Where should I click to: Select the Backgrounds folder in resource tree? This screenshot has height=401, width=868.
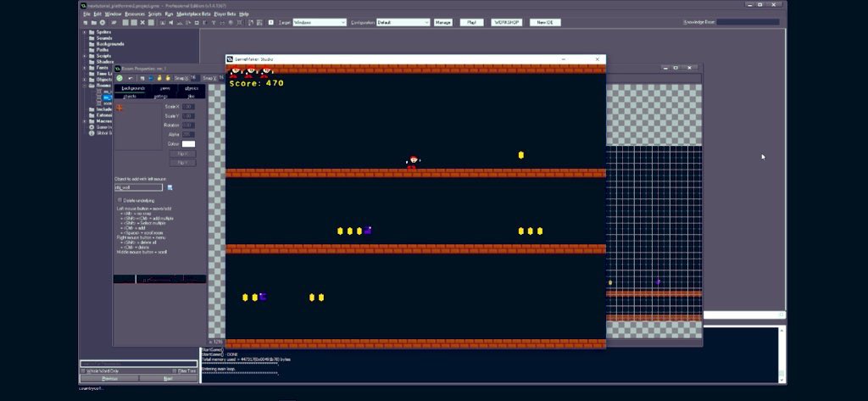point(110,44)
